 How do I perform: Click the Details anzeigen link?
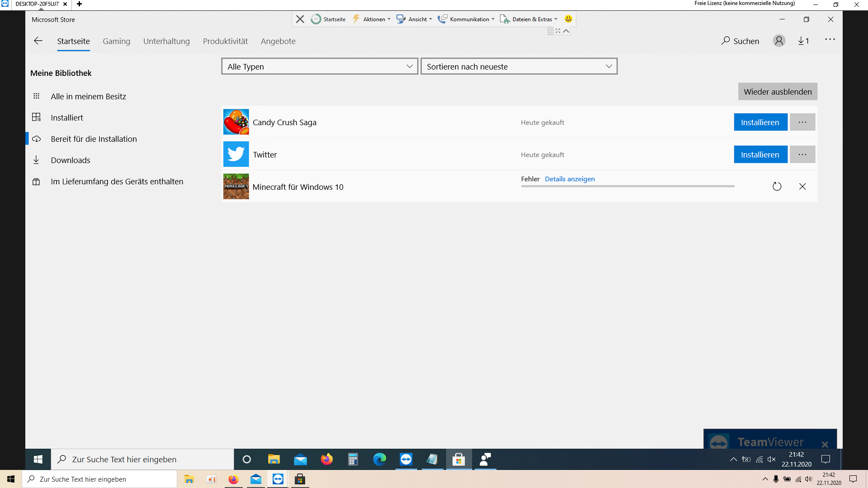tap(570, 179)
